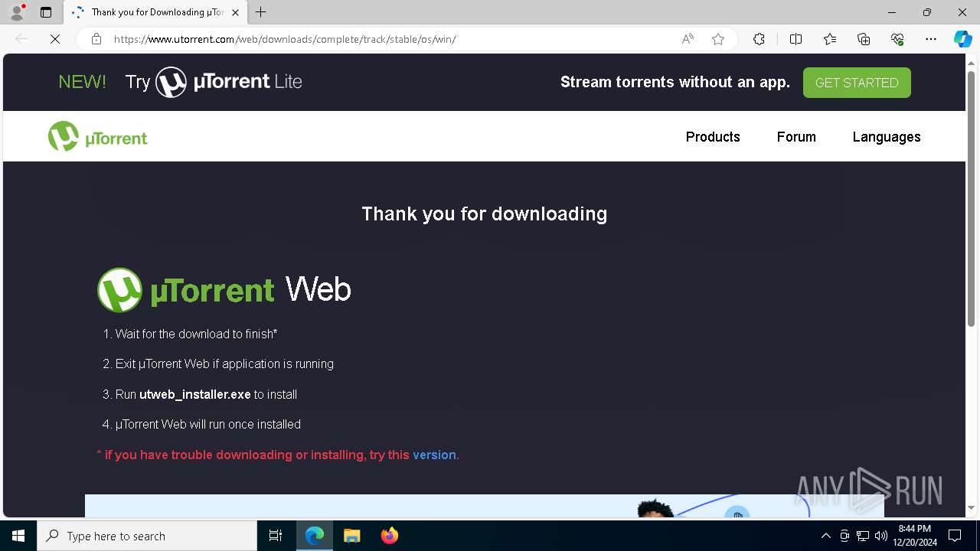Open File Explorer from the taskbar

pyautogui.click(x=351, y=536)
